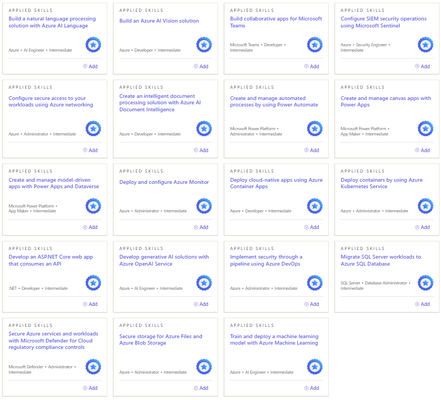Open 'Create and manage model-driven apps' link

[x=54, y=183]
